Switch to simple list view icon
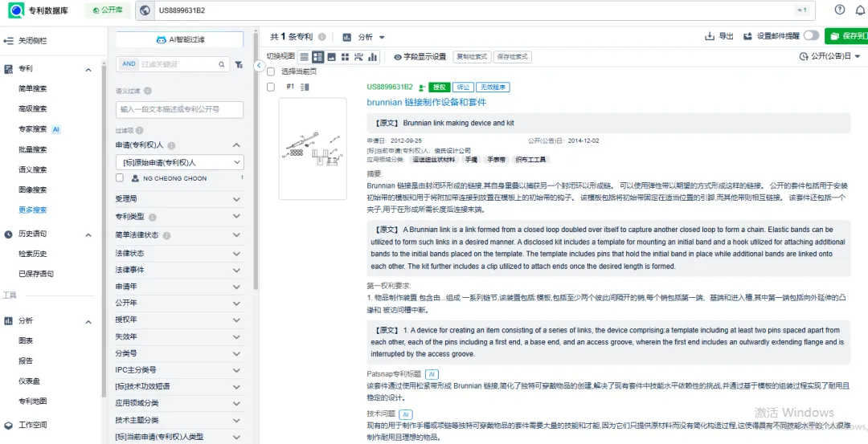The image size is (868, 444). (304, 56)
